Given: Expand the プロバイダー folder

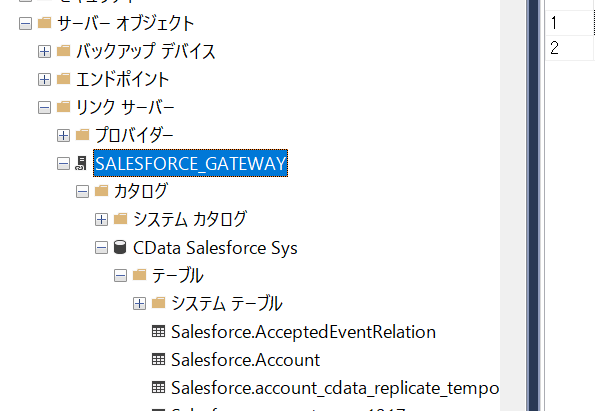Looking at the screenshot, I should (63, 135).
